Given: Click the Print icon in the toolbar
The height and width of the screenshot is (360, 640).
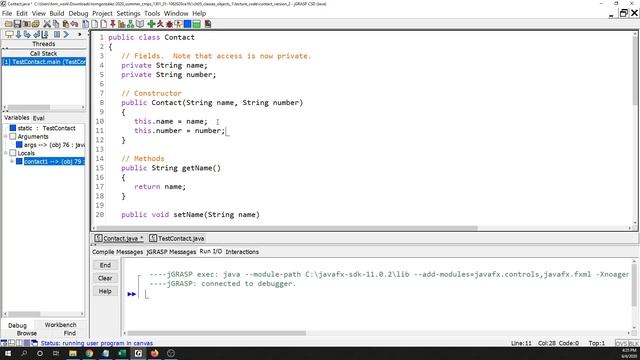Looking at the screenshot, I should [36, 24].
